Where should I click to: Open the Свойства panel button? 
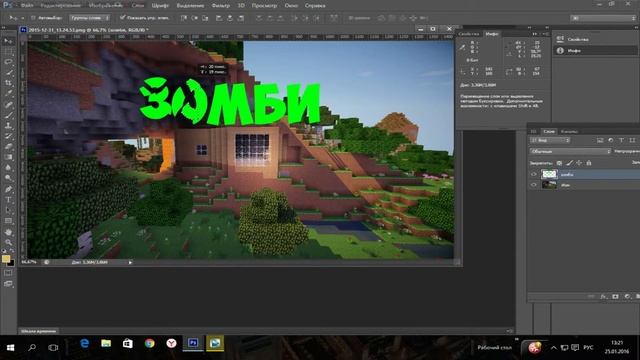[594, 39]
